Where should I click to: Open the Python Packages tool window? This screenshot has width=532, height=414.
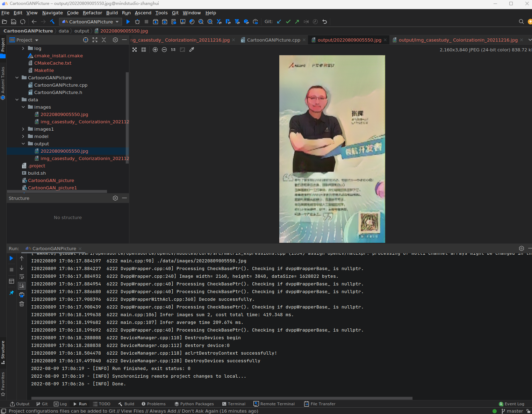(x=194, y=404)
